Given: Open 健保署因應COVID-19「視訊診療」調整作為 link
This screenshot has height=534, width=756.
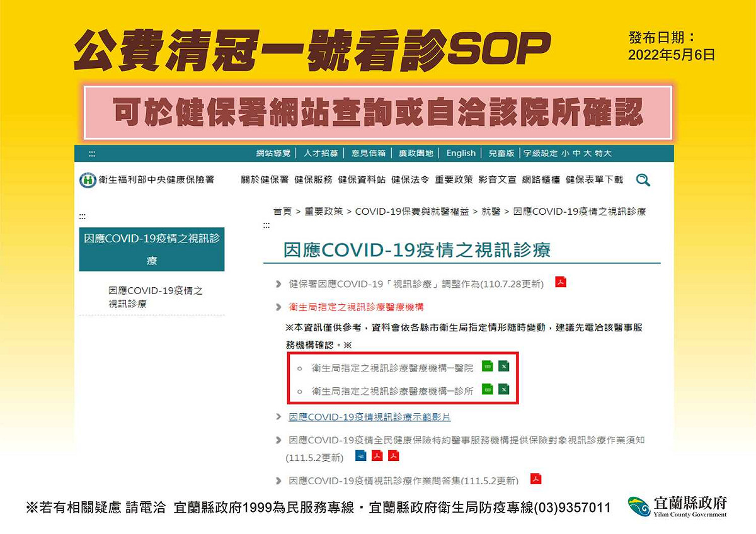Looking at the screenshot, I should (416, 285).
